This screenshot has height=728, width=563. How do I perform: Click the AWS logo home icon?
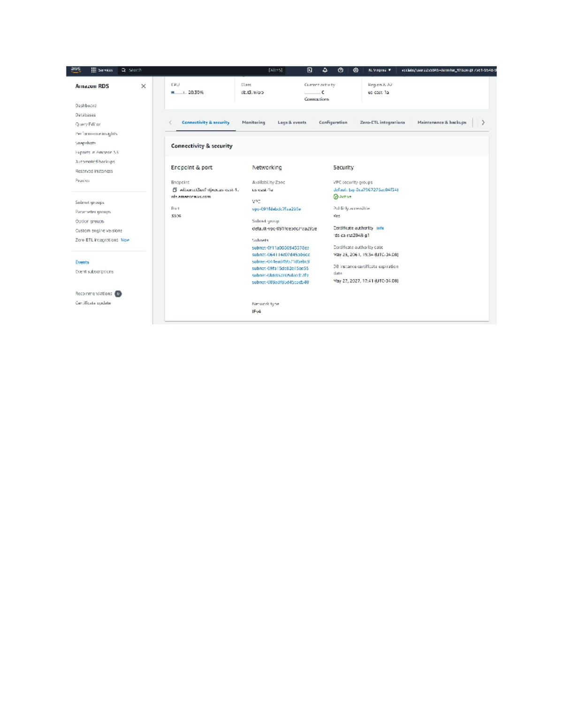pyautogui.click(x=76, y=70)
